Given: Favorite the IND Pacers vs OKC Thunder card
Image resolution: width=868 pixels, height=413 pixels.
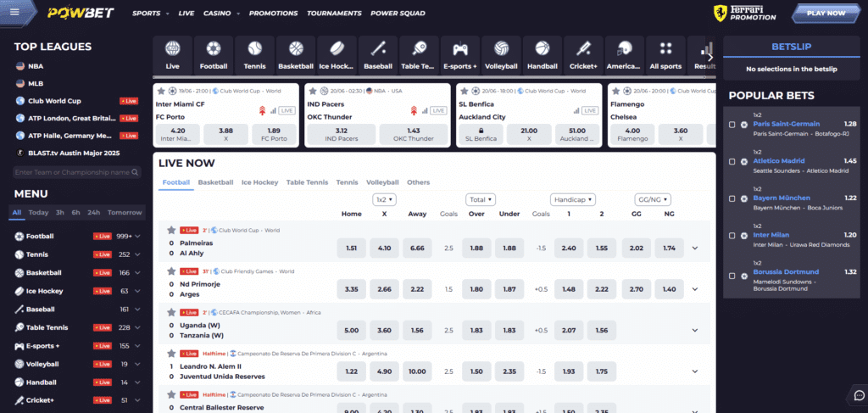Looking at the screenshot, I should click(x=313, y=91).
